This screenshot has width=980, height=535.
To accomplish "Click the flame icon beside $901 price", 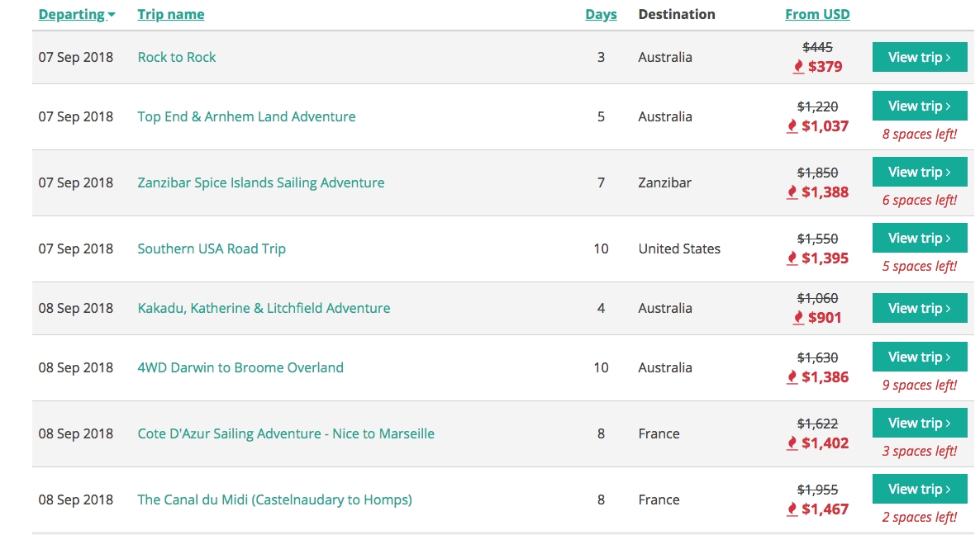I will pos(798,318).
